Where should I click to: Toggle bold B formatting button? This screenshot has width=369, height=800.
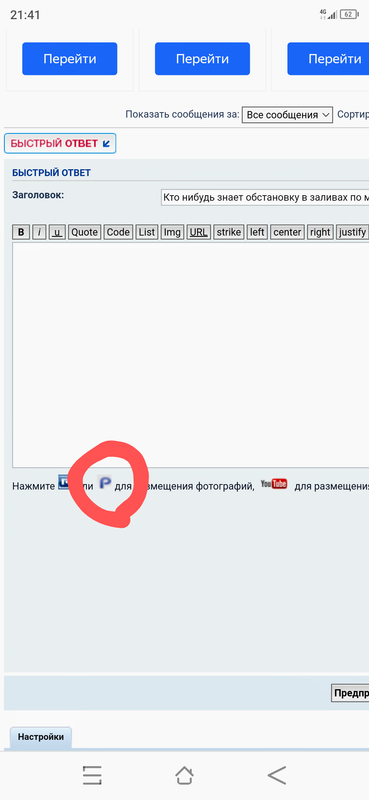pyautogui.click(x=21, y=232)
